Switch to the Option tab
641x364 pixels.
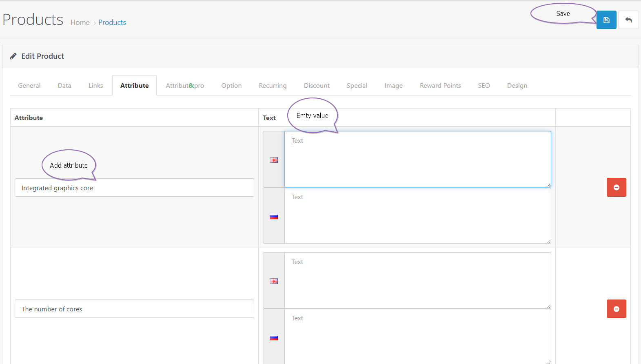231,85
